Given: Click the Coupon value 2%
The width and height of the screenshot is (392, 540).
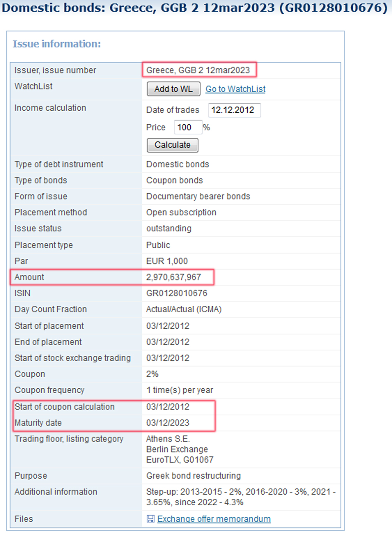Looking at the screenshot, I should (152, 374).
